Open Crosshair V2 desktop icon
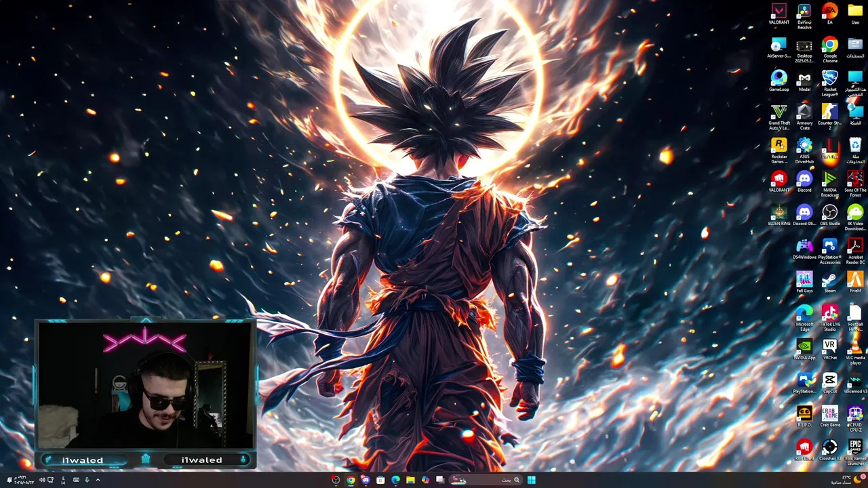The image size is (868, 488). click(x=830, y=451)
